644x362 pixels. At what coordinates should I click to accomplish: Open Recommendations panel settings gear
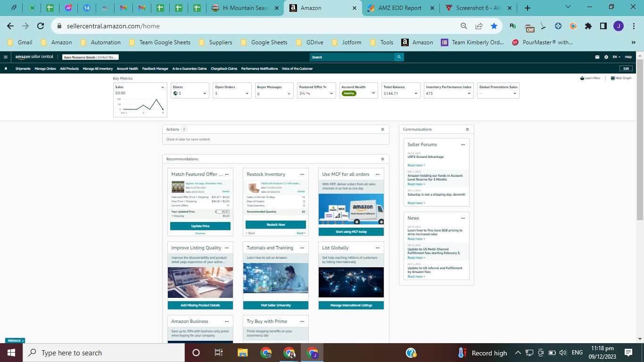[x=382, y=159]
